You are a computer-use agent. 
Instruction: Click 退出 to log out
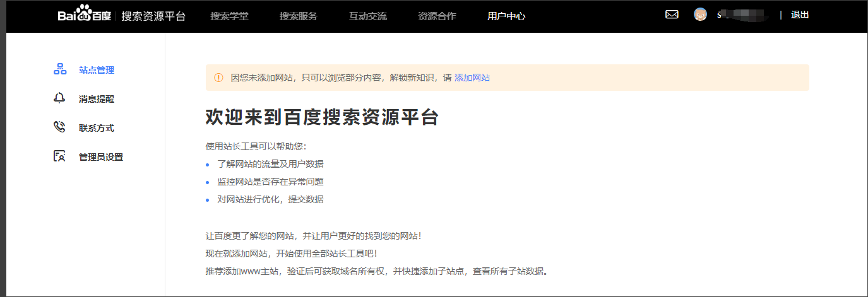click(x=800, y=15)
